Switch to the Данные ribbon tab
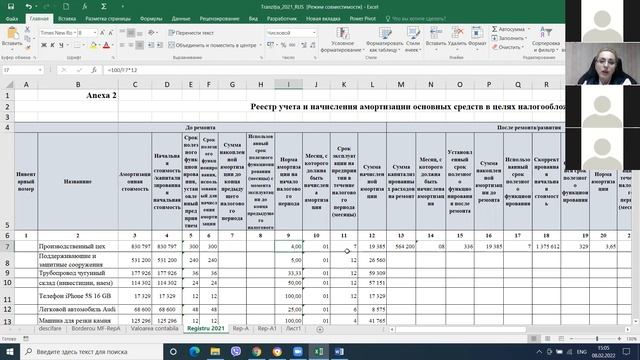Screen dimensions: 640x360 point(181,19)
